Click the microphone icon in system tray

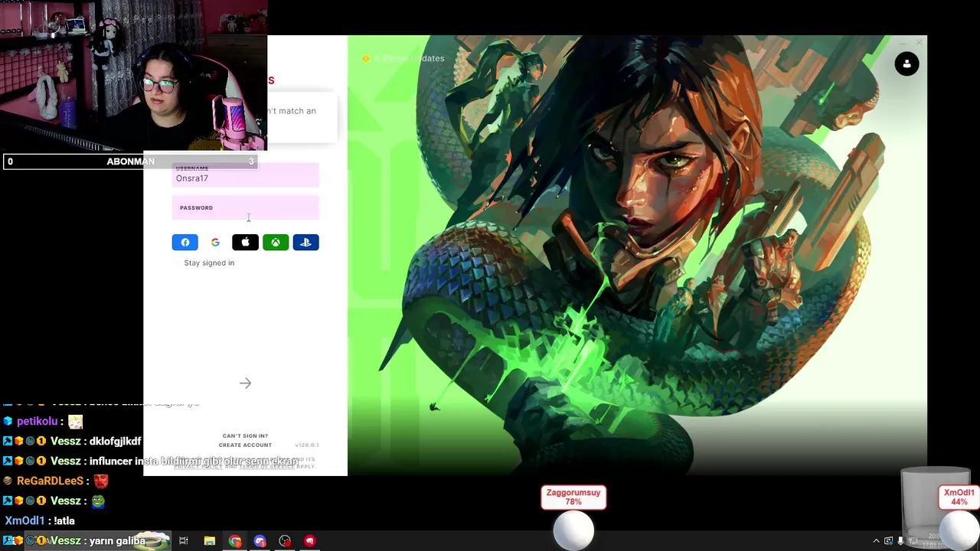coord(900,541)
